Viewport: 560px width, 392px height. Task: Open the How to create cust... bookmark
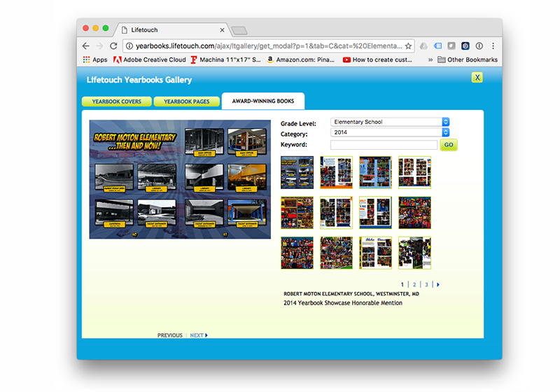tap(377, 59)
